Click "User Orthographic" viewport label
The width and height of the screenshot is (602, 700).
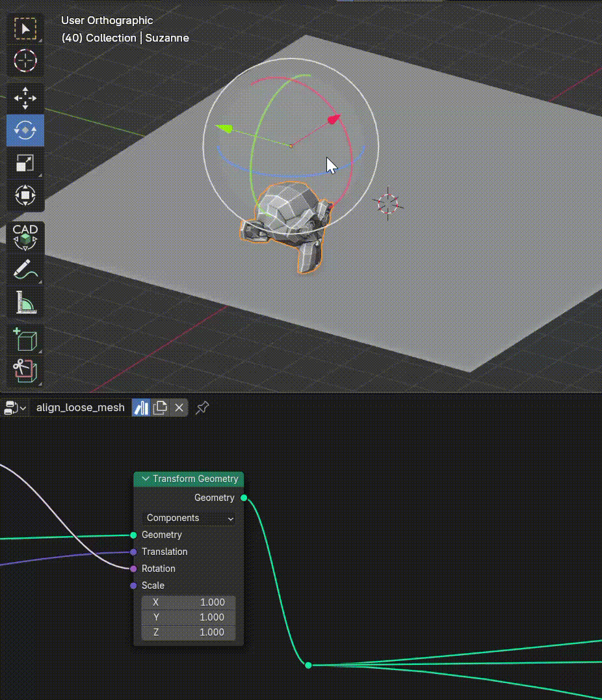pyautogui.click(x=107, y=21)
